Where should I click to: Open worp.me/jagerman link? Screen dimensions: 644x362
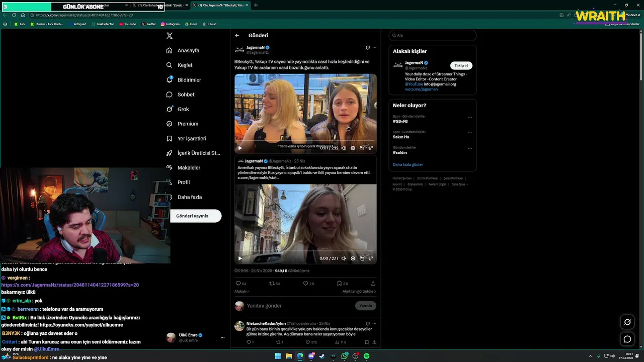click(x=421, y=89)
